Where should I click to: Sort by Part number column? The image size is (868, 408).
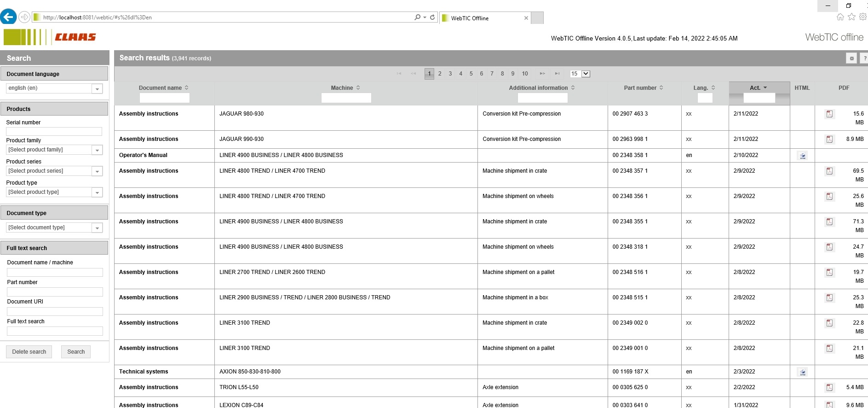point(644,88)
